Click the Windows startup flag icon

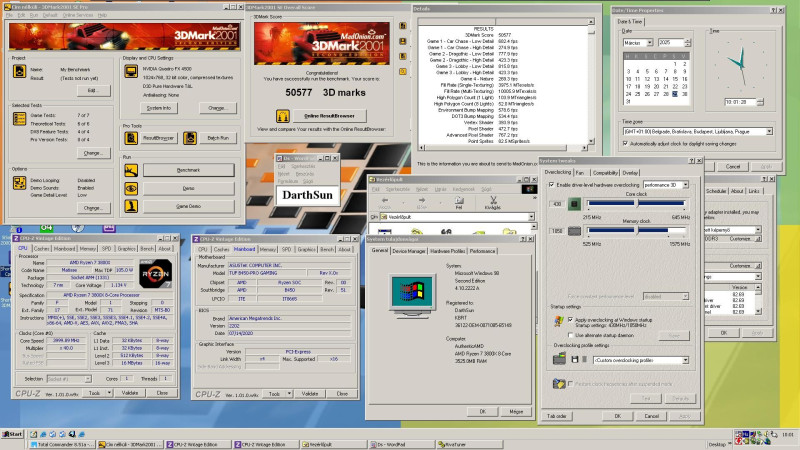[x=559, y=321]
